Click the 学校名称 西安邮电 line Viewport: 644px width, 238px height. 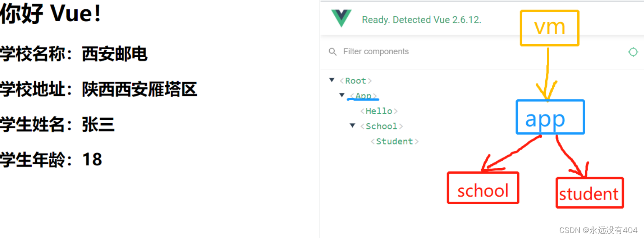pos(74,54)
